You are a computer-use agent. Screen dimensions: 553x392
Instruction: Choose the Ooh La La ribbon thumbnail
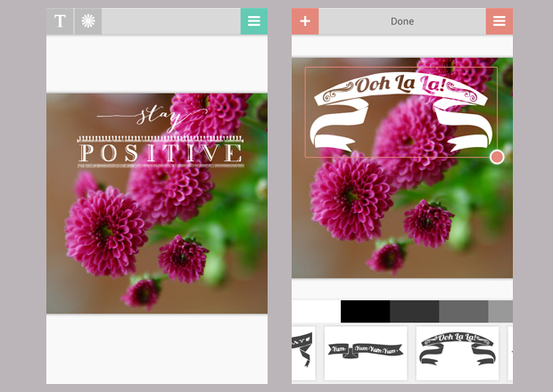[457, 353]
